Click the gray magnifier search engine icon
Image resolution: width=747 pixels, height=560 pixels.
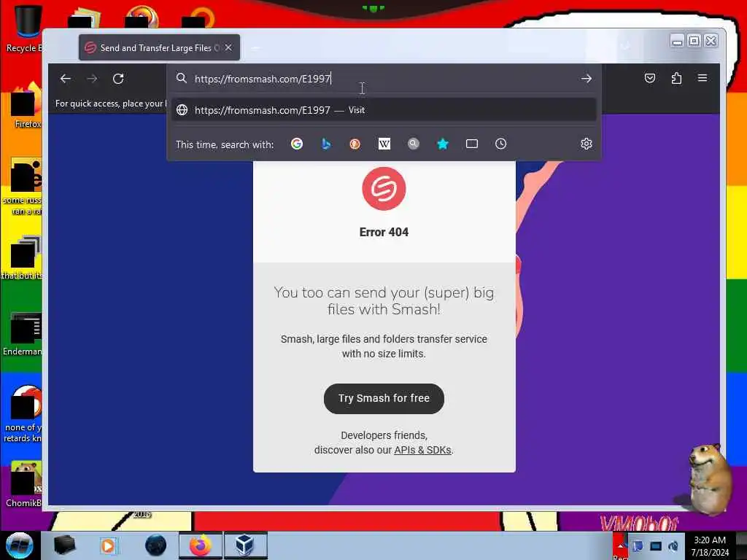click(x=414, y=144)
